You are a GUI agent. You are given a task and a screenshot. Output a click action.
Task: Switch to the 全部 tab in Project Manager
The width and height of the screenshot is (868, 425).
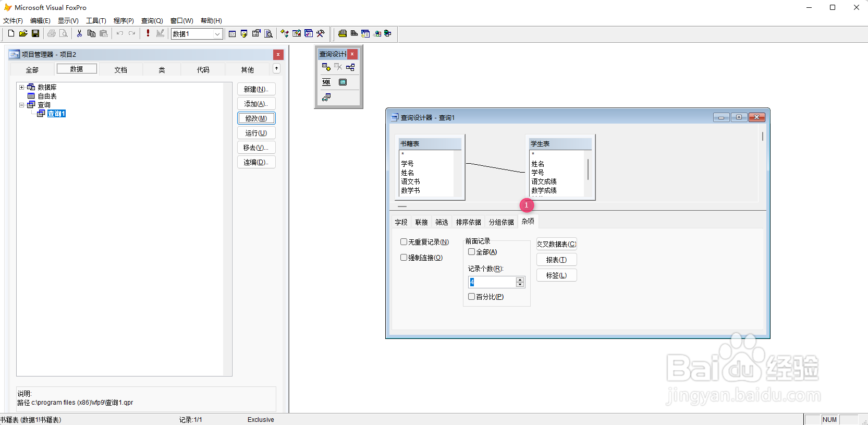click(x=32, y=70)
